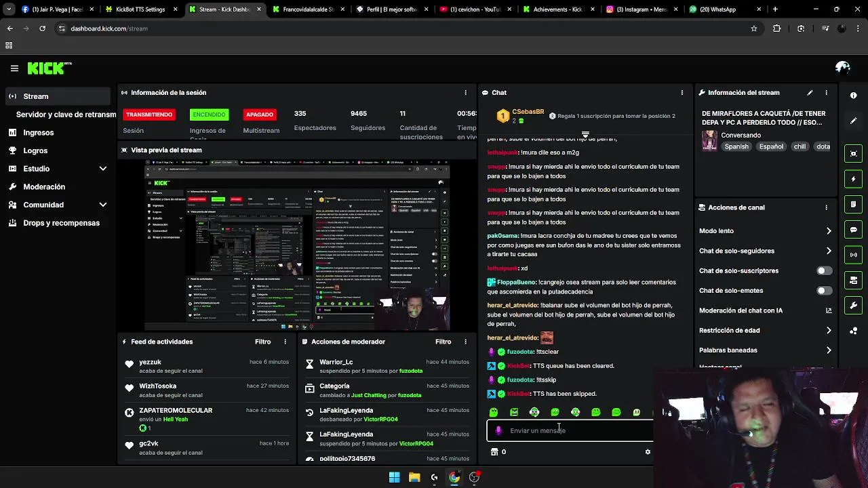Toggle the document widget icon in right toolbar
Image resolution: width=868 pixels, height=488 pixels.
coord(854,204)
